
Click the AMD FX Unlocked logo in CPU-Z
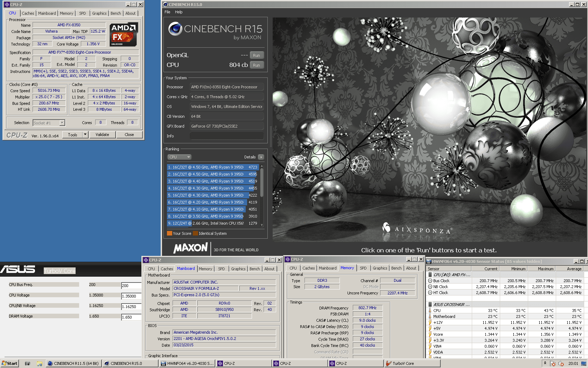[x=124, y=34]
